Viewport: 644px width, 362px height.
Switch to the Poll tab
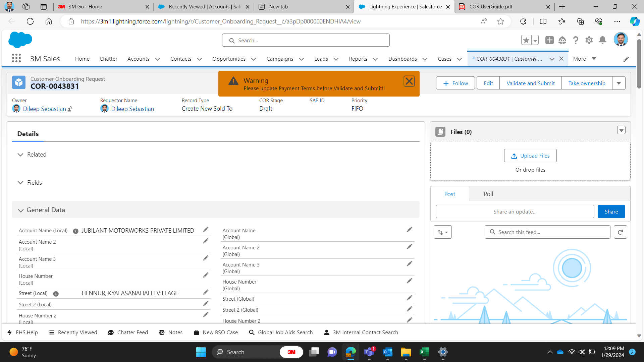(488, 194)
